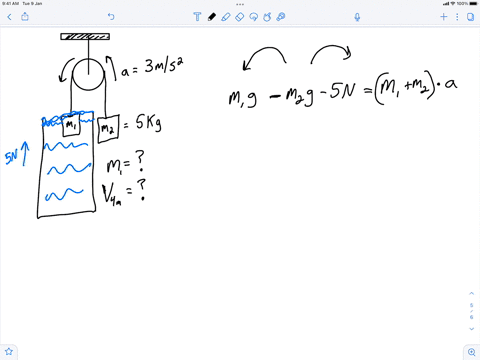The image size is (480, 360).
Task: Jump to the previous page with up chevron
Action: pyautogui.click(x=471, y=293)
